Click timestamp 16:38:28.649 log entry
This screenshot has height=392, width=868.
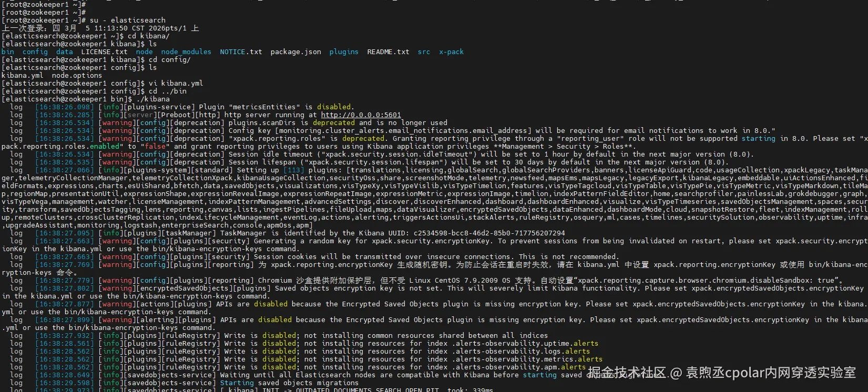(64, 375)
